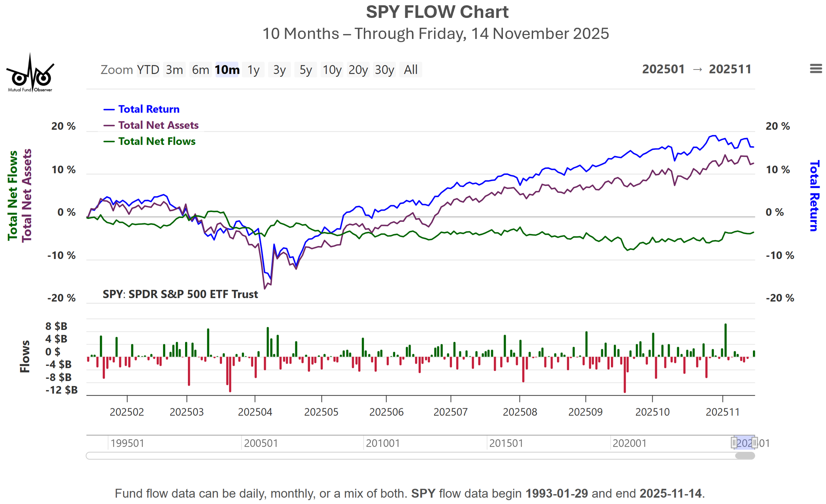Toggle Total Net Flows legend entry
826x504 pixels.
point(157,141)
